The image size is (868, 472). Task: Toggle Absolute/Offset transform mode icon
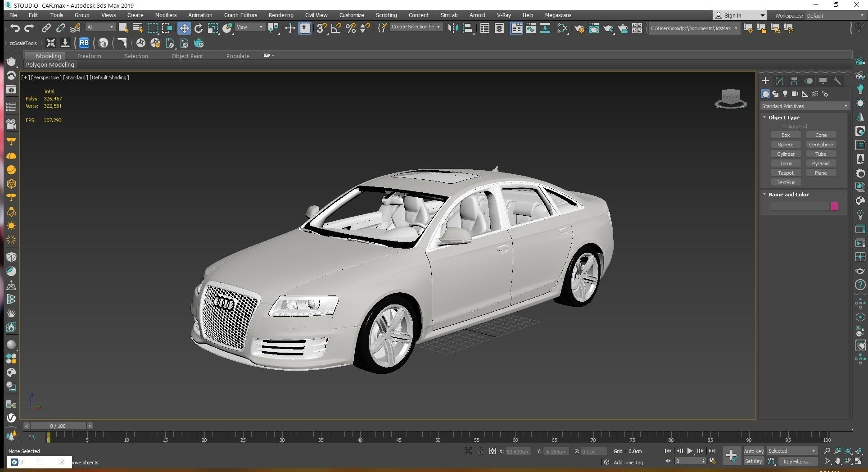pyautogui.click(x=493, y=451)
